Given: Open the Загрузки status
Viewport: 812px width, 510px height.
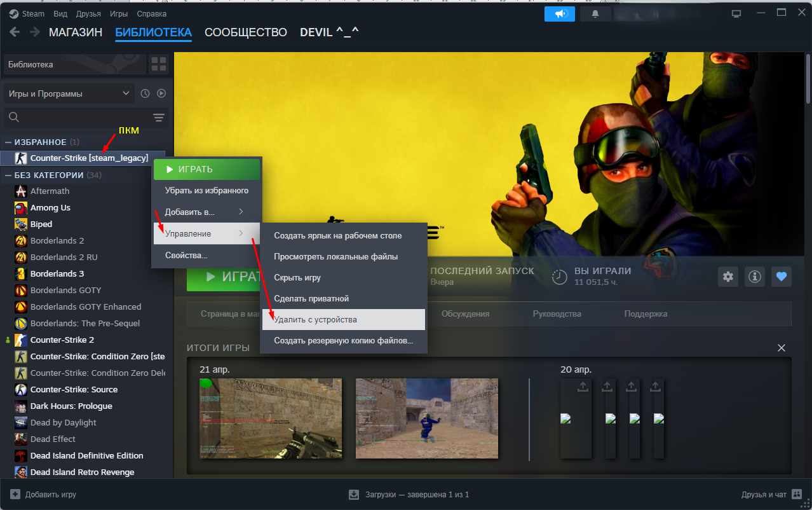Looking at the screenshot, I should click(409, 494).
